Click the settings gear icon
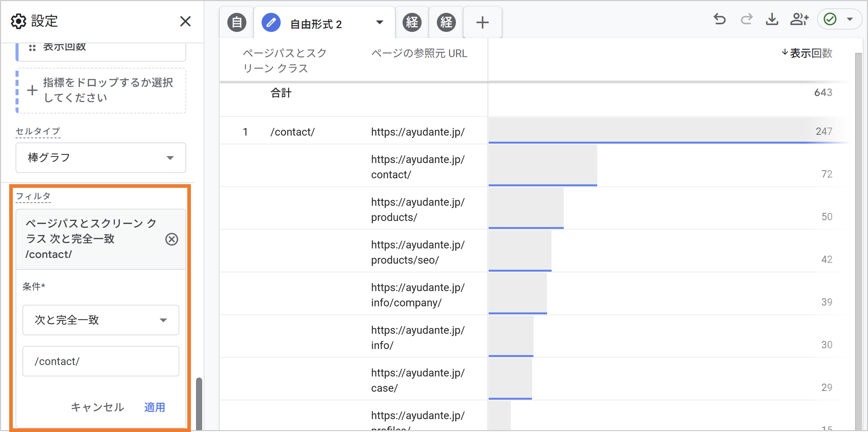 pos(18,21)
